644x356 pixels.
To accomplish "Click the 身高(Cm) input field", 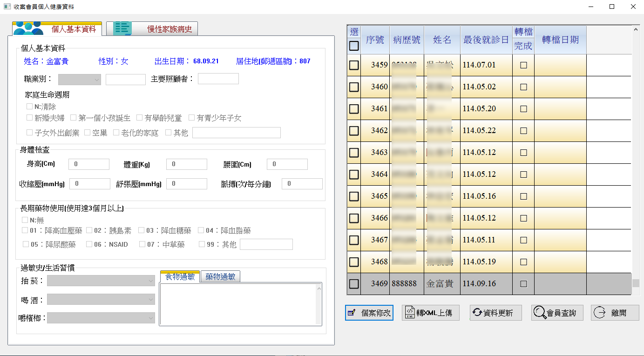I will (x=88, y=164).
